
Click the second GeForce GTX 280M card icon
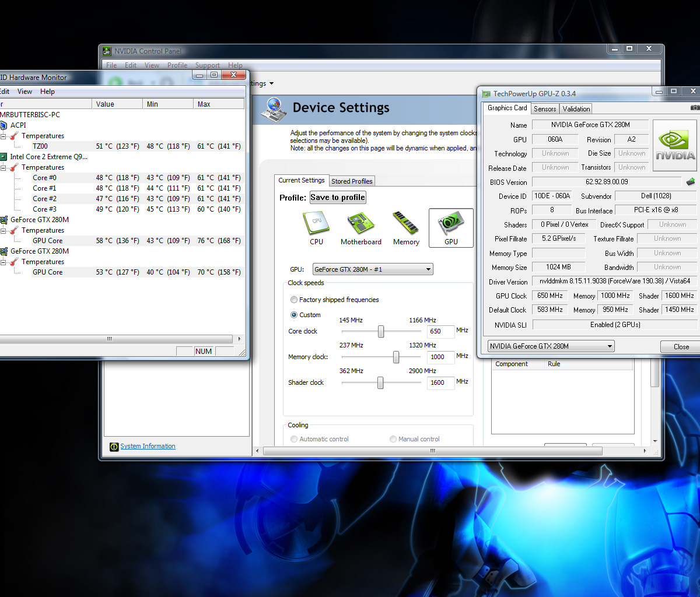[3, 251]
